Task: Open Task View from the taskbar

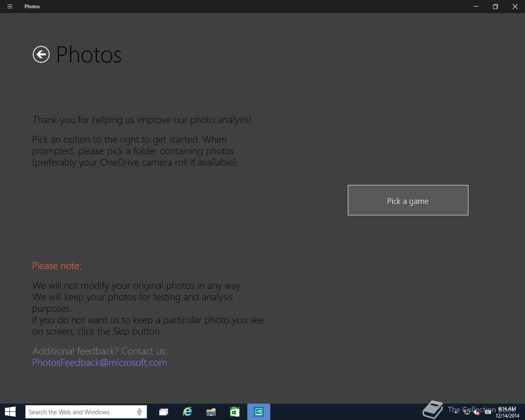Action: (164, 412)
